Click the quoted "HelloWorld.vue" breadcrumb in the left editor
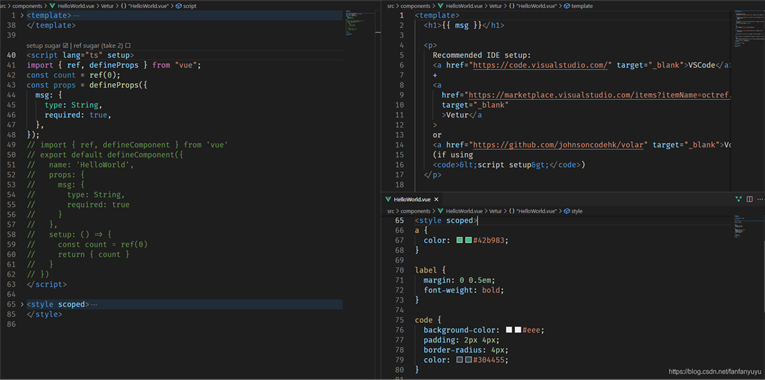The height and width of the screenshot is (380, 765). coord(146,6)
